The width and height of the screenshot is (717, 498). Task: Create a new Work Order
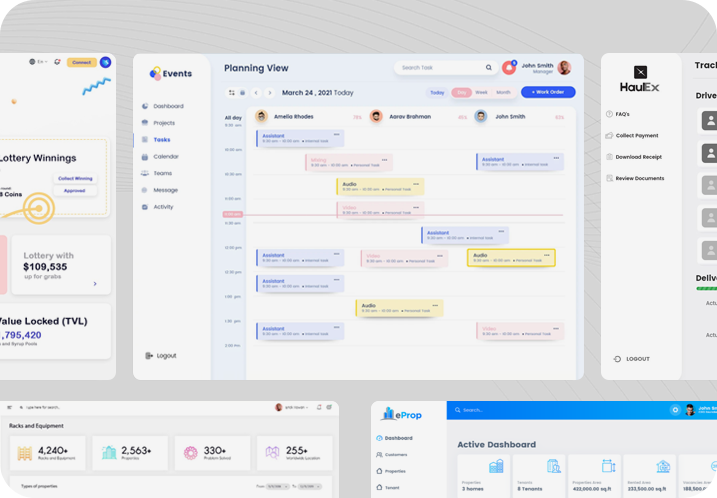click(x=548, y=92)
